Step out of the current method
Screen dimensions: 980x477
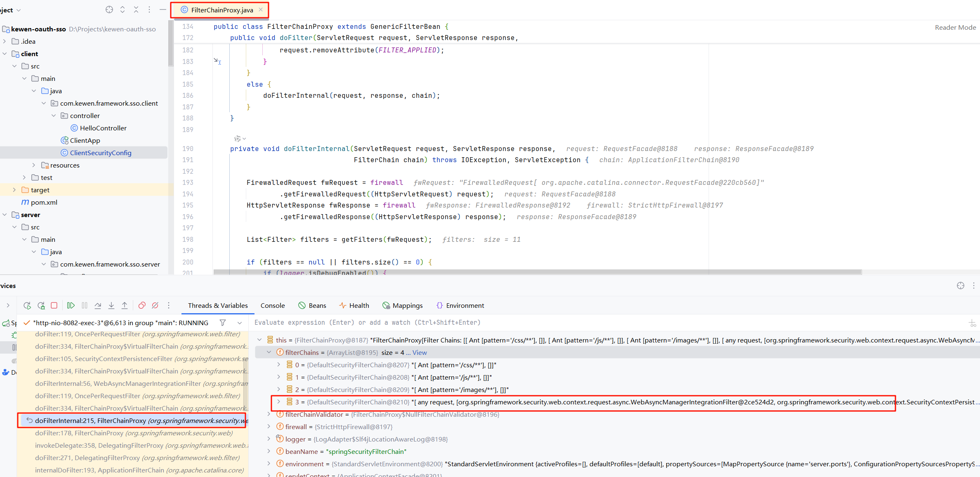click(x=125, y=305)
